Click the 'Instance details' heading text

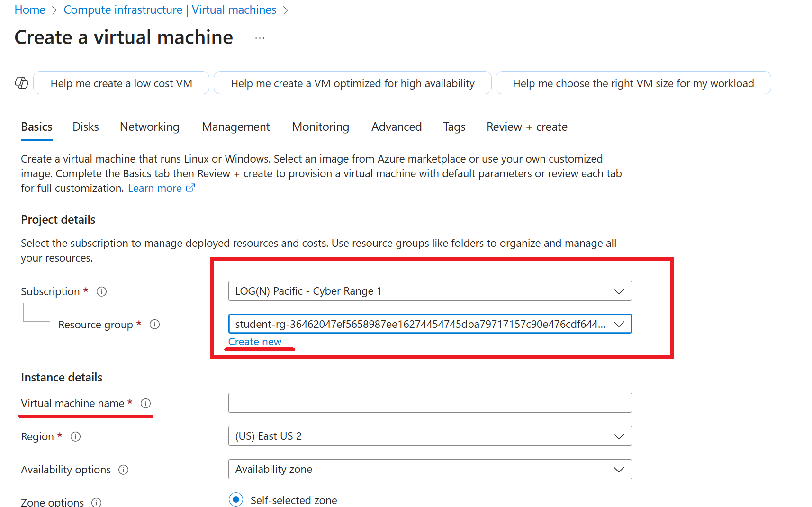pyautogui.click(x=62, y=377)
